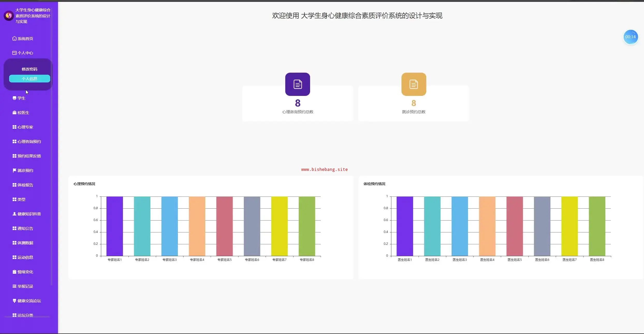
Task: Click the list icon beside 举报记录
Action: (x=14, y=286)
